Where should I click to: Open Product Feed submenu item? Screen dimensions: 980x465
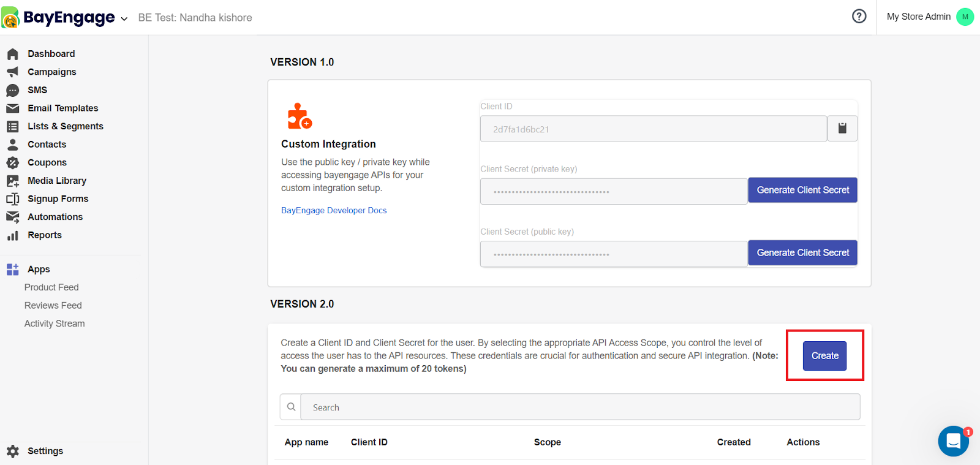tap(51, 287)
